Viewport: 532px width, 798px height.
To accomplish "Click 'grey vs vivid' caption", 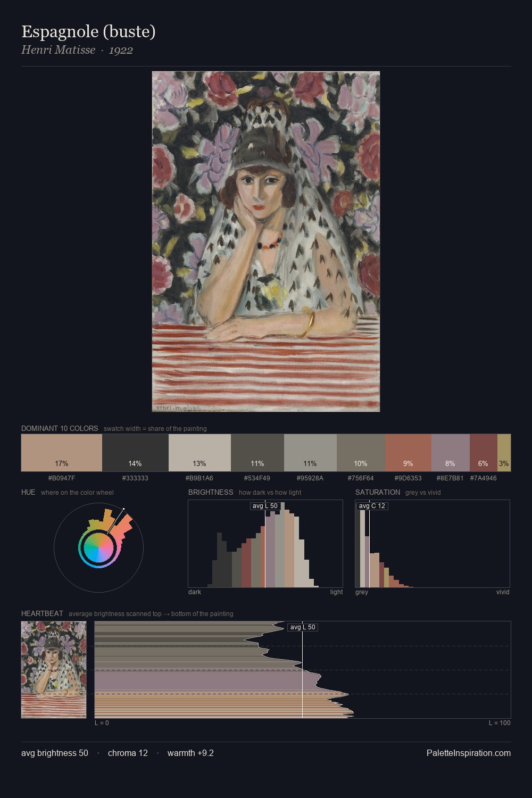I will [423, 493].
